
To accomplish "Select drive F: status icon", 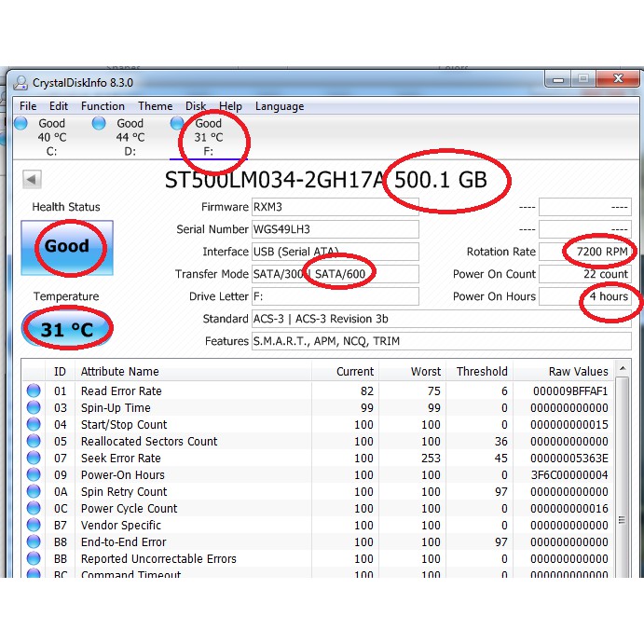I will 177,123.
